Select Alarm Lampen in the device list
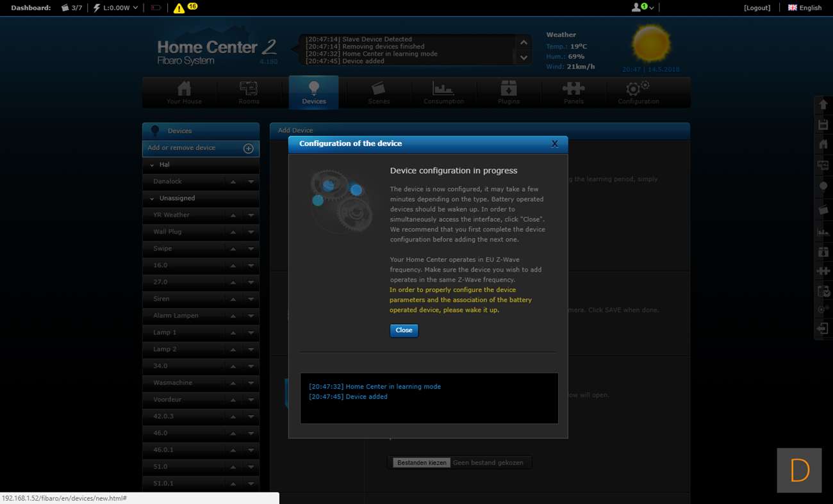833x504 pixels. click(x=176, y=316)
